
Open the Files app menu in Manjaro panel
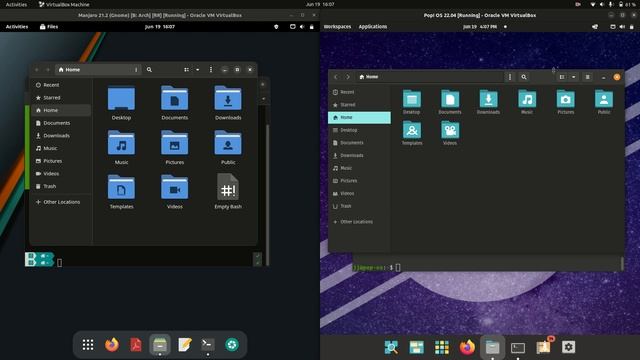[49, 27]
